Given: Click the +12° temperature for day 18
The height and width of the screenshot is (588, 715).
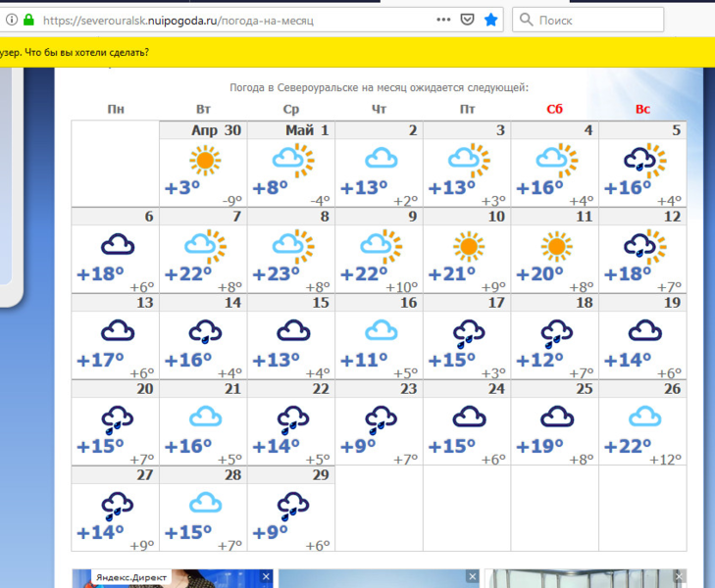Looking at the screenshot, I should click(539, 360).
